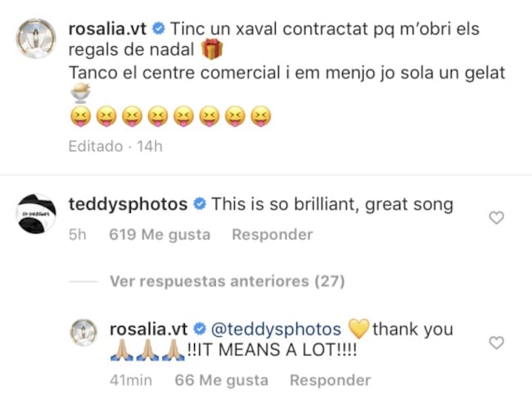The height and width of the screenshot is (399, 532).
Task: Open the teddysphotos username link
Action: [x=148, y=204]
